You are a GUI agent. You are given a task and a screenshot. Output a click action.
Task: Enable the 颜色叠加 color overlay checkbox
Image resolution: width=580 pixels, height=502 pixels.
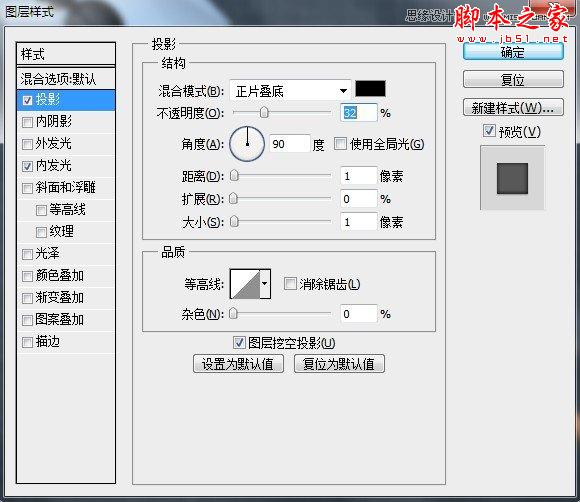coord(27,276)
